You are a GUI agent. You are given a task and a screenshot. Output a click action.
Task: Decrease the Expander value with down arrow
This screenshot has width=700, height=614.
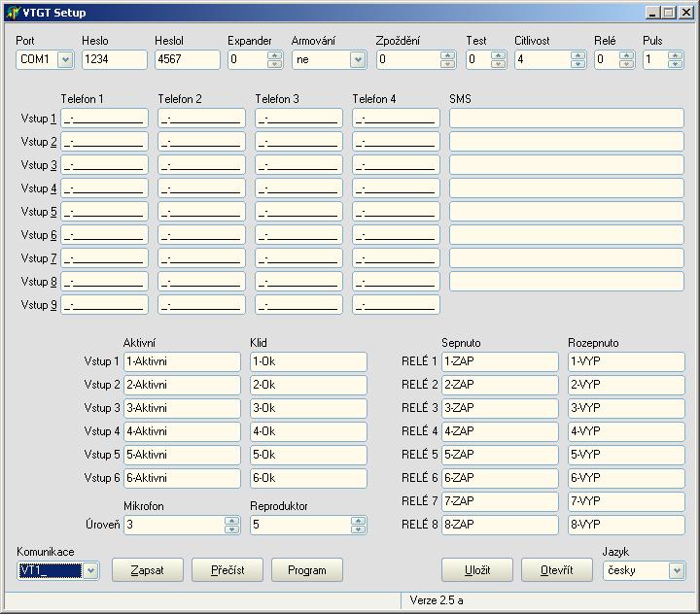coord(274,64)
